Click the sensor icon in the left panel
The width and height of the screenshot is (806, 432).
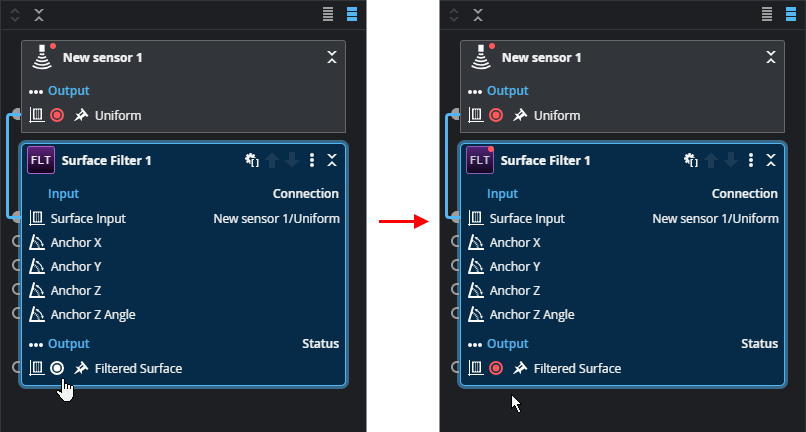40,57
